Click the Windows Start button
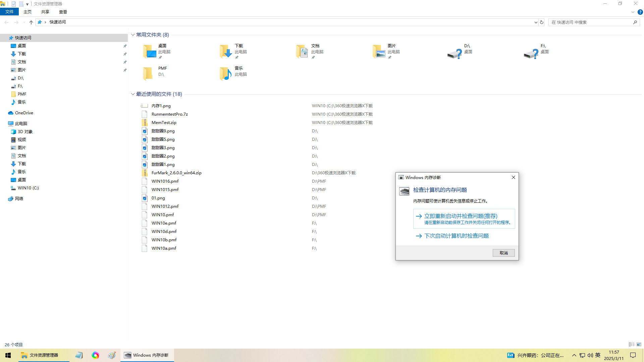644x362 pixels. pos(8,355)
